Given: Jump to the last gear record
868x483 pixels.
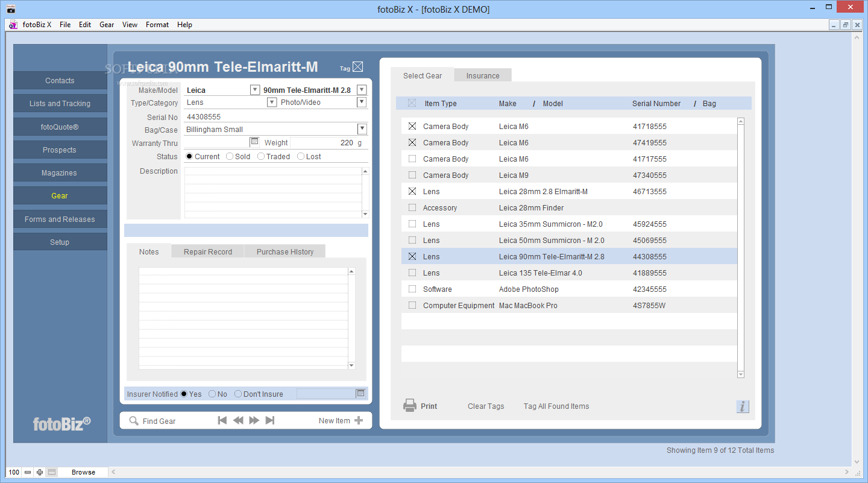Looking at the screenshot, I should (270, 420).
